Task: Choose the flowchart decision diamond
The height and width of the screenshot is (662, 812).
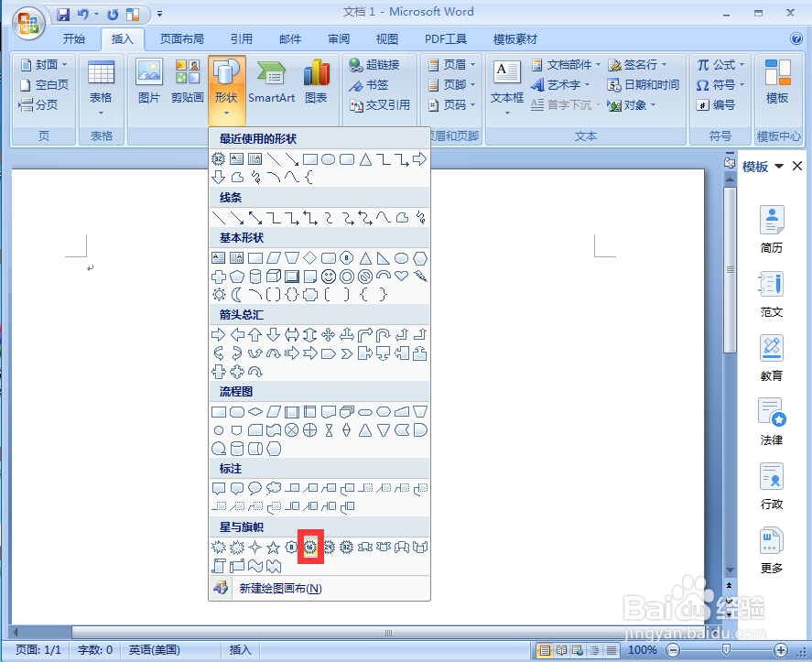Action: 255,412
